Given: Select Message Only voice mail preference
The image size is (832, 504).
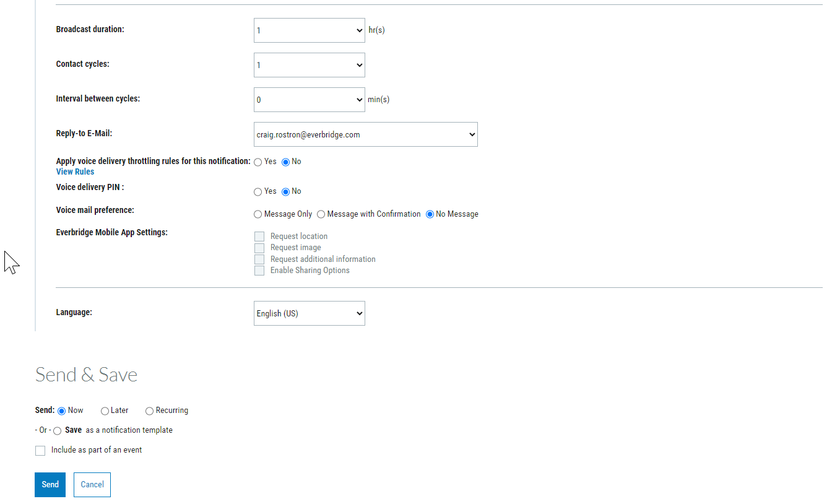Looking at the screenshot, I should pos(258,214).
